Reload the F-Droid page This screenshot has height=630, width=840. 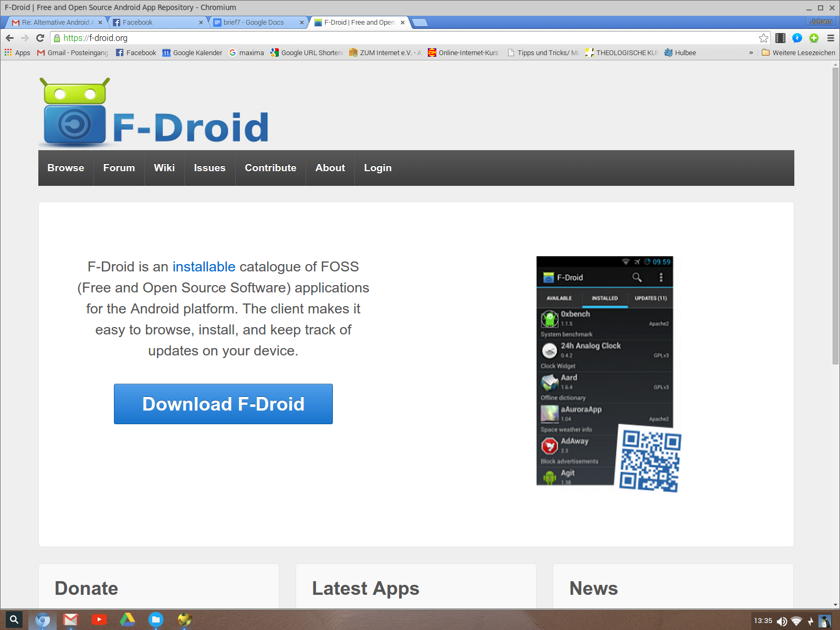tap(40, 38)
